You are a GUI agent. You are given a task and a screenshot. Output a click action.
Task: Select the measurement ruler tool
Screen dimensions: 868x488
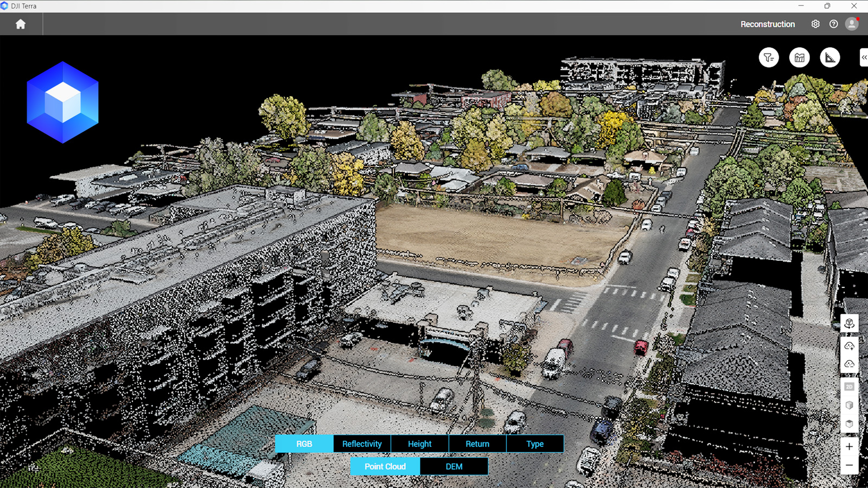point(830,57)
